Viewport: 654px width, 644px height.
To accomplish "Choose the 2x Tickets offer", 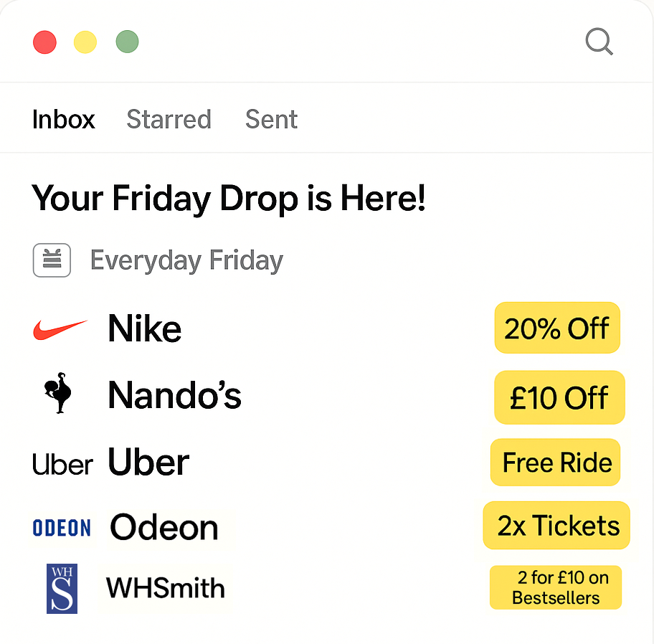I will (556, 525).
